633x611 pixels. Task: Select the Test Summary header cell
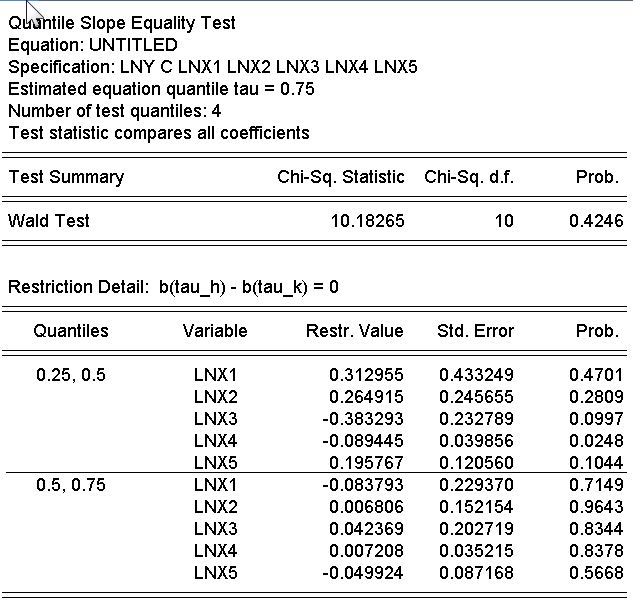tap(66, 177)
